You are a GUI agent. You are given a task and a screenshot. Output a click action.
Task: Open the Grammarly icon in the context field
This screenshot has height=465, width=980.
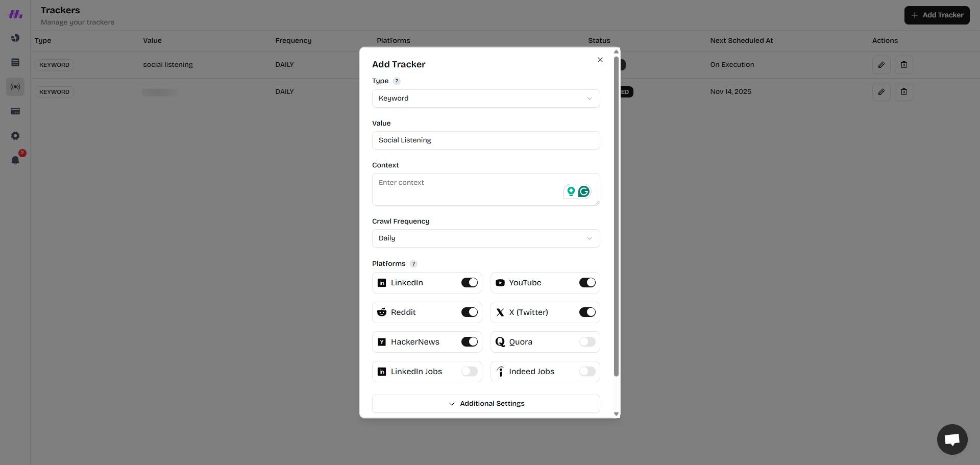point(584,191)
